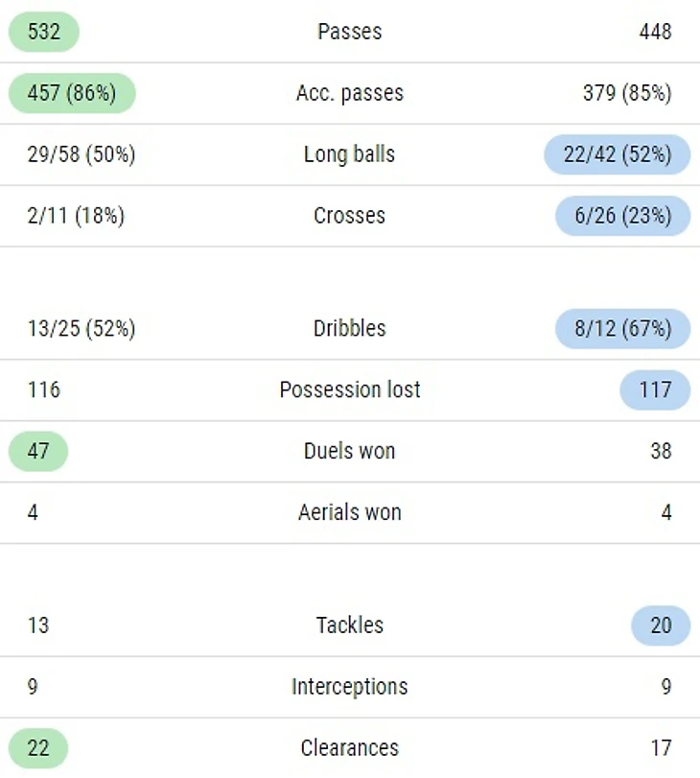Click the Long balls row label
Image resolution: width=700 pixels, height=778 pixels.
coord(349,154)
